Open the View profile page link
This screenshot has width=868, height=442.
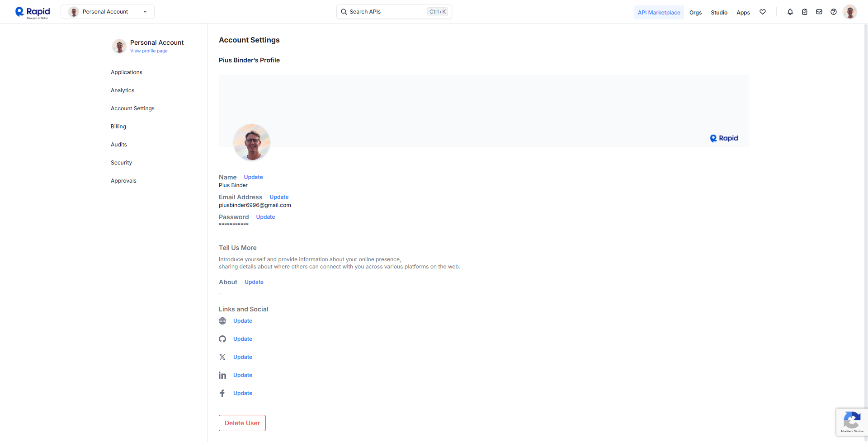pyautogui.click(x=149, y=51)
